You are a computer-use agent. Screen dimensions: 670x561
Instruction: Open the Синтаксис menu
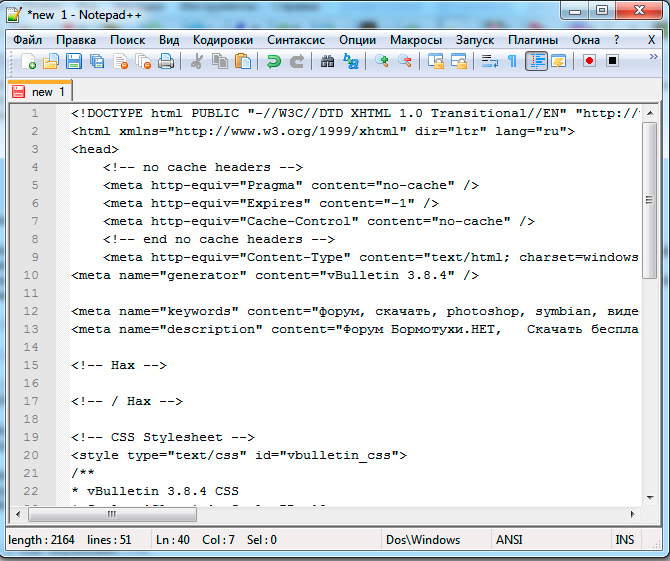[296, 39]
